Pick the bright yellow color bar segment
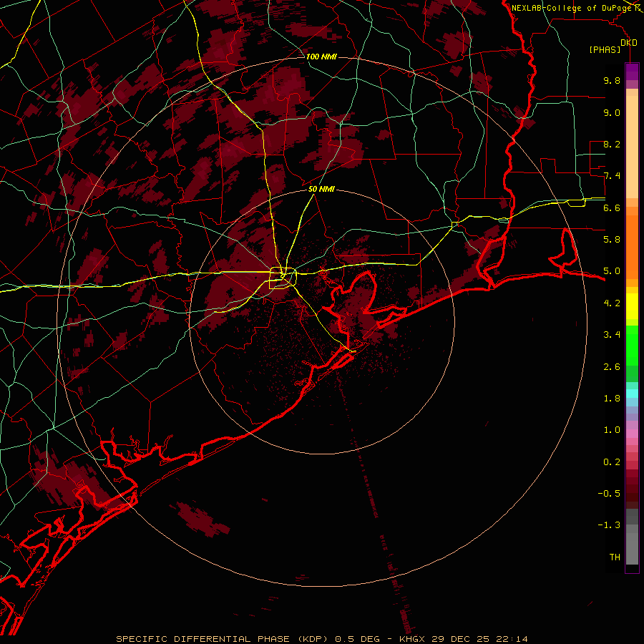Screen dimensions: 644x644 coord(632,306)
